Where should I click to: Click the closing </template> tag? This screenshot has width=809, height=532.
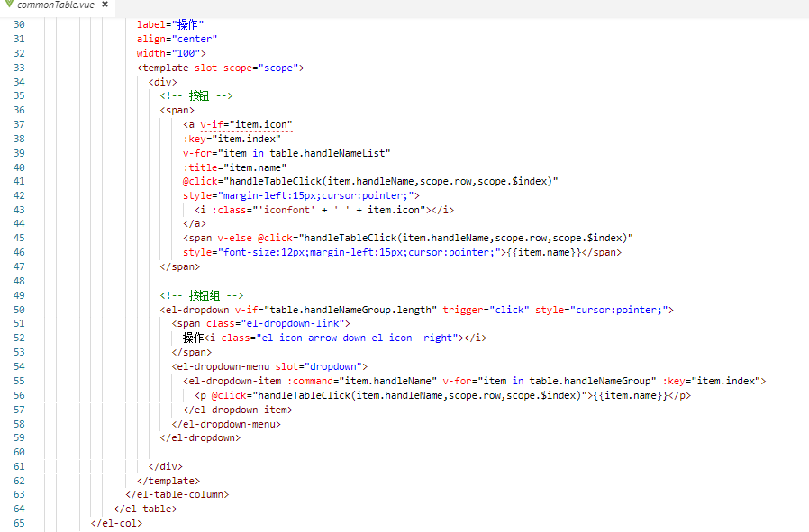168,481
